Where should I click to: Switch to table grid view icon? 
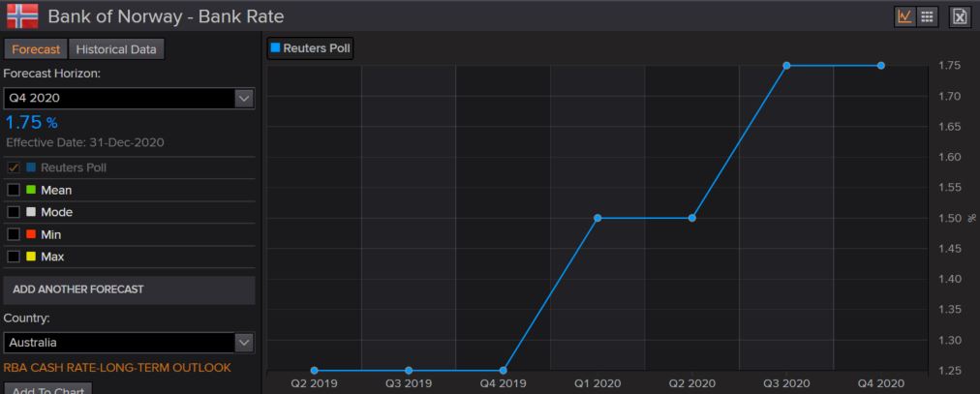(x=927, y=16)
